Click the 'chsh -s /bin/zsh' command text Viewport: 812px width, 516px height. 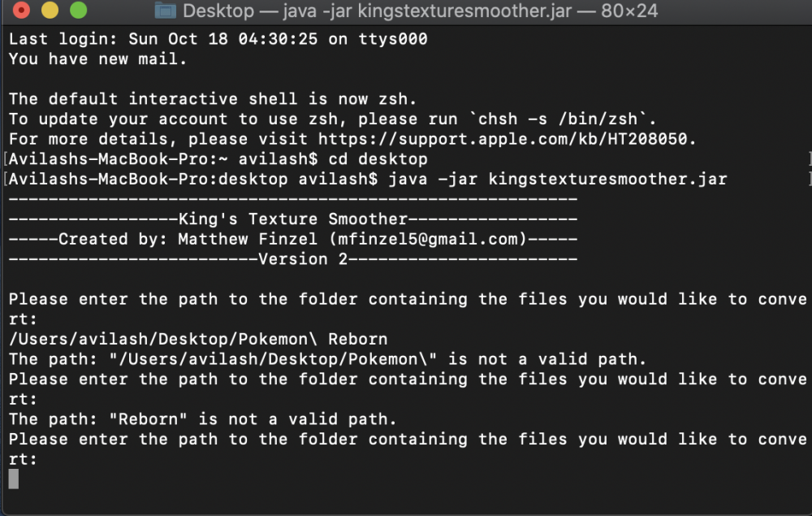coord(558,119)
